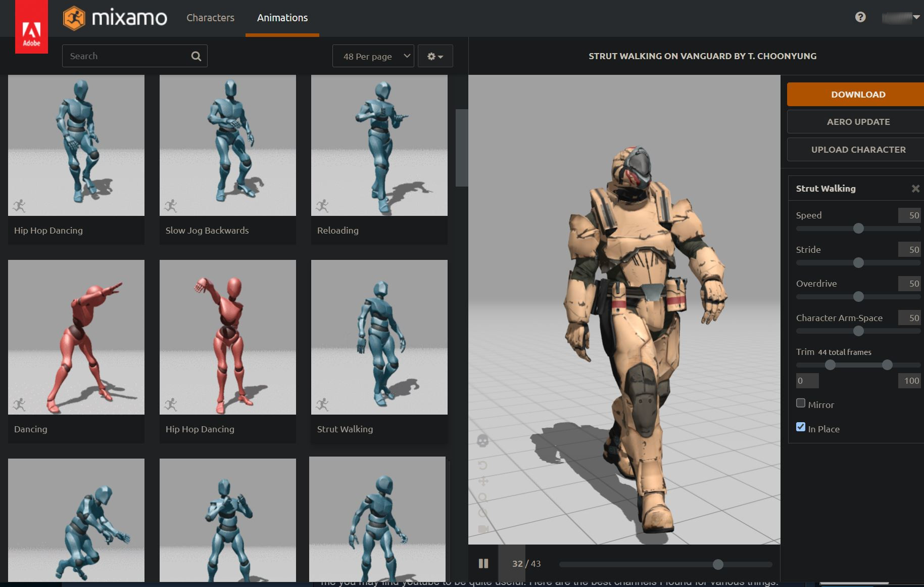Viewport: 924px width, 587px height.
Task: Select the crouched leaping blue mannequin thumbnail
Action: (76, 520)
